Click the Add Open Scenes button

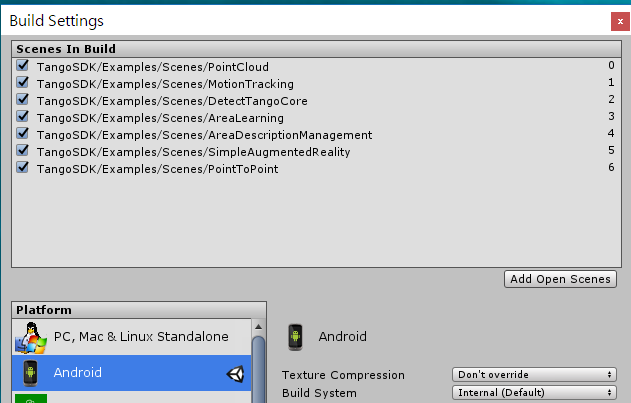(x=560, y=279)
